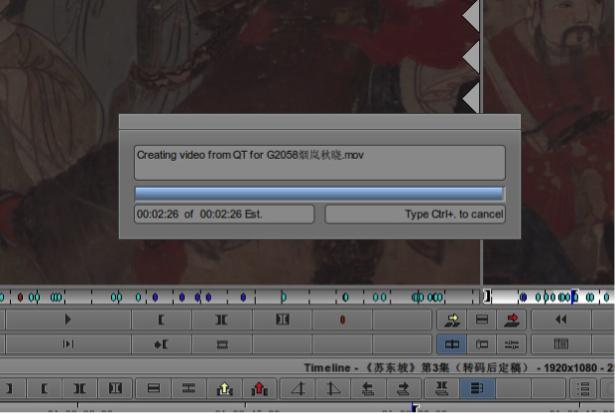The width and height of the screenshot is (615, 414).
Task: Click Clear Both Marks in the monitor button row
Action: (x=282, y=320)
